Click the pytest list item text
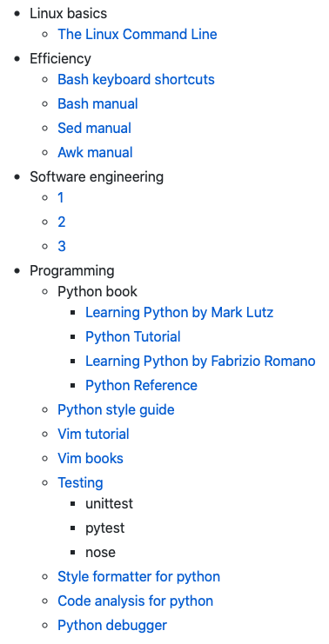 [104, 528]
